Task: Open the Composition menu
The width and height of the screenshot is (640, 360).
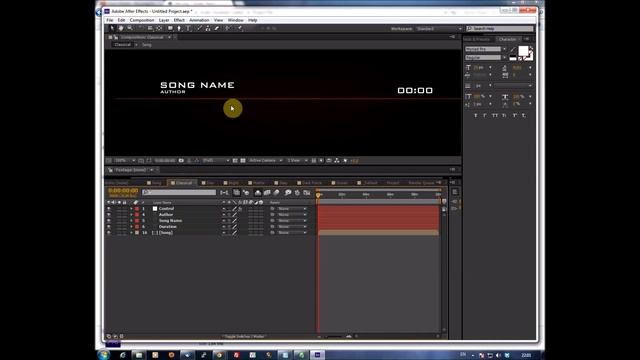Action: (142, 20)
